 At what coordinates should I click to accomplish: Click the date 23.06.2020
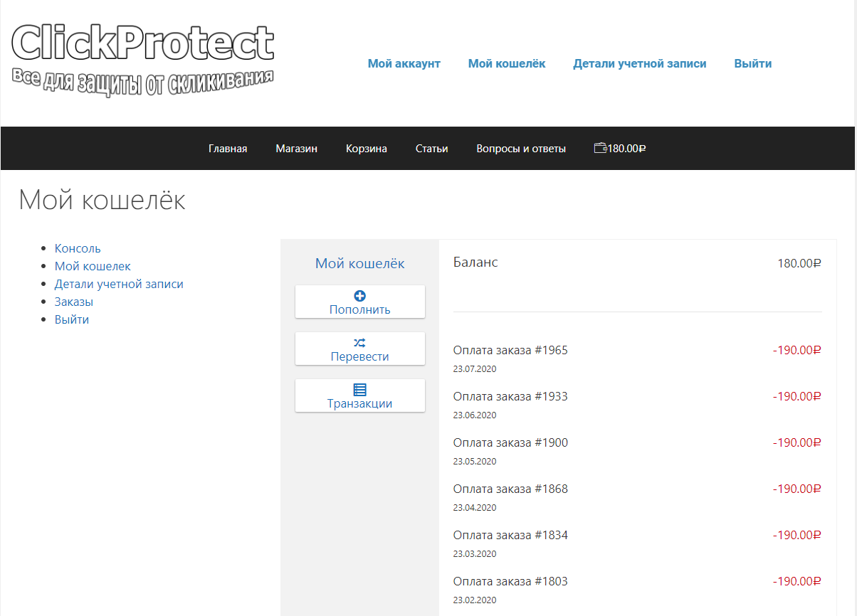pos(475,415)
